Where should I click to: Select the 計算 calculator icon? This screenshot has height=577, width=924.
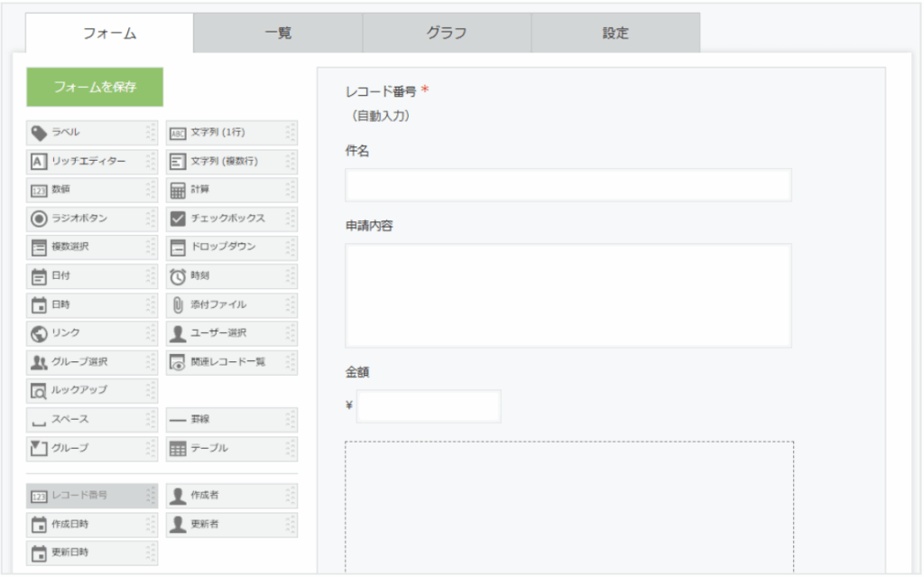click(x=178, y=191)
